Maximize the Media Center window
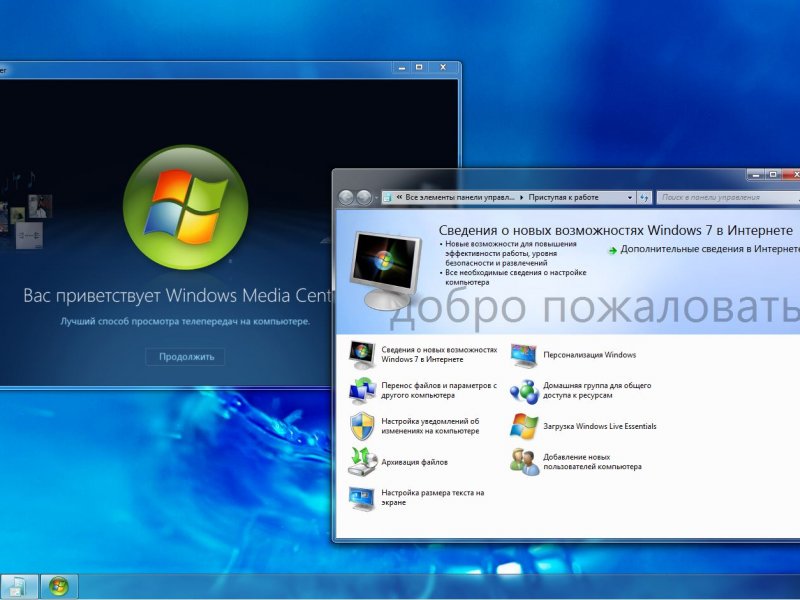Image resolution: width=800 pixels, height=600 pixels. (419, 67)
